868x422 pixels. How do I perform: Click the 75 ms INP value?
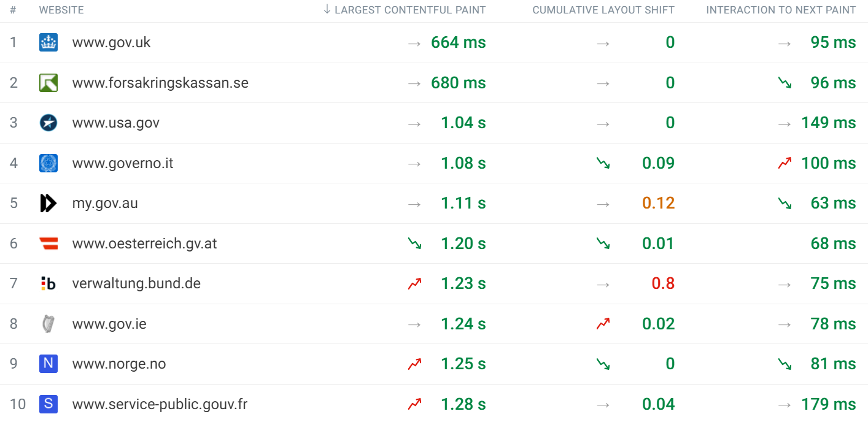pos(833,283)
